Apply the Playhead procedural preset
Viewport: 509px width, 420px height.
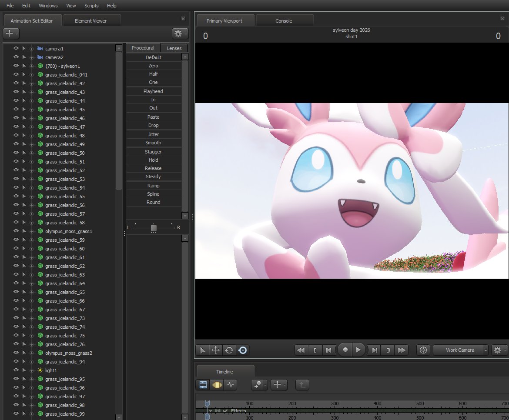click(x=154, y=91)
